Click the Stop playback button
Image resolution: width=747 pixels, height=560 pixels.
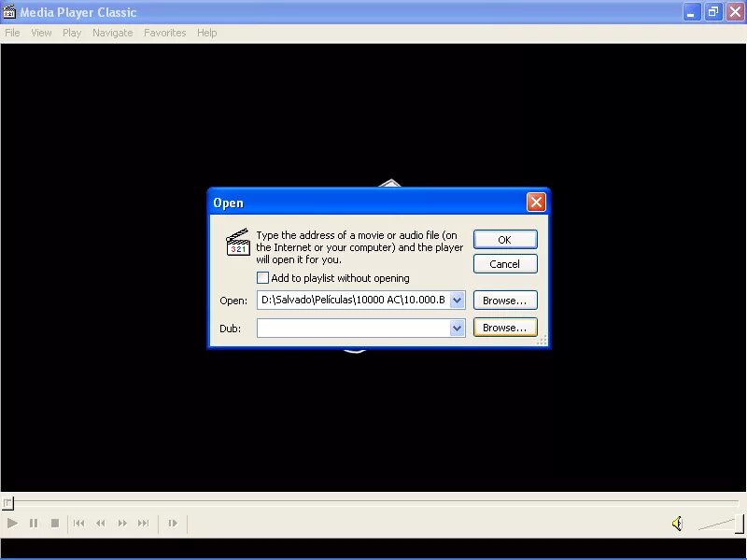pyautogui.click(x=55, y=524)
